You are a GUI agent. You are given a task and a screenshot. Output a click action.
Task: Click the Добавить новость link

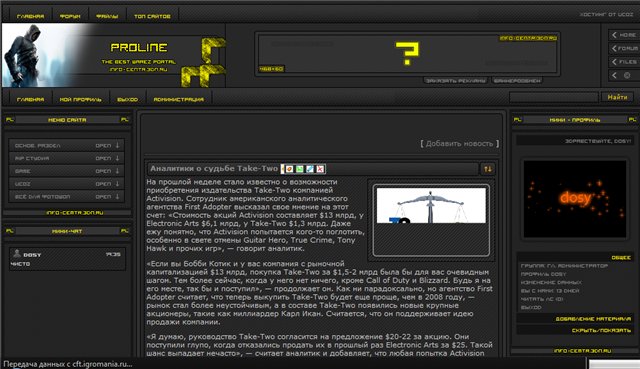(460, 144)
